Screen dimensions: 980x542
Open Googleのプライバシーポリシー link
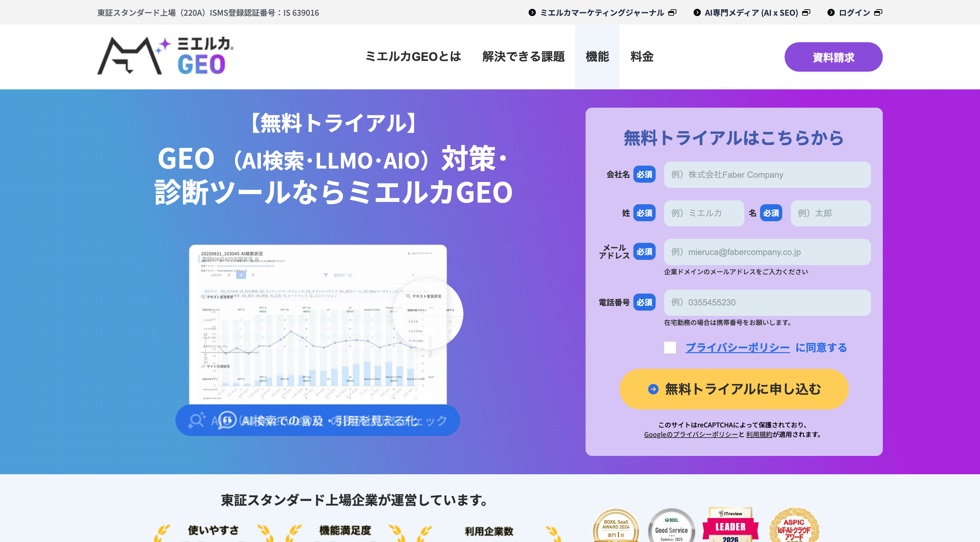point(691,434)
